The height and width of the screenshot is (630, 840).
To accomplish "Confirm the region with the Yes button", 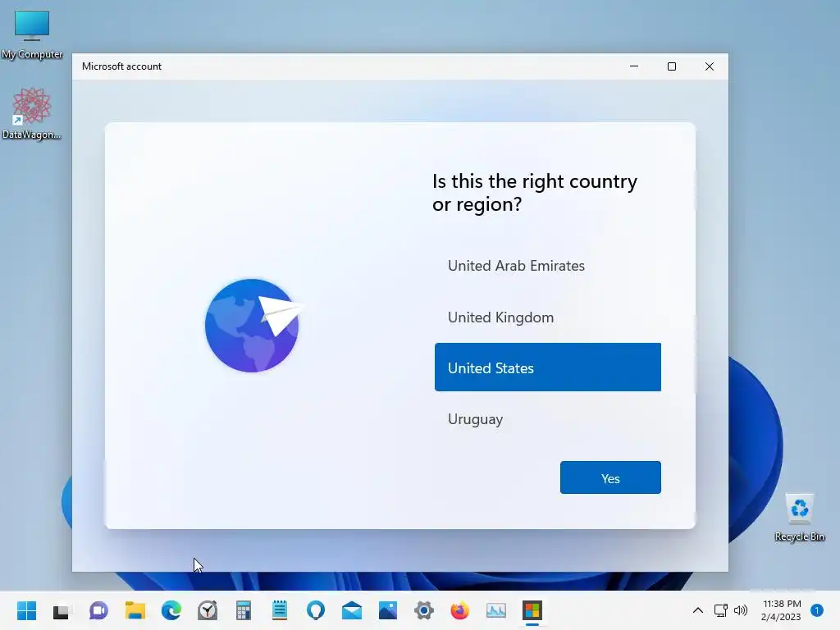I will [610, 478].
